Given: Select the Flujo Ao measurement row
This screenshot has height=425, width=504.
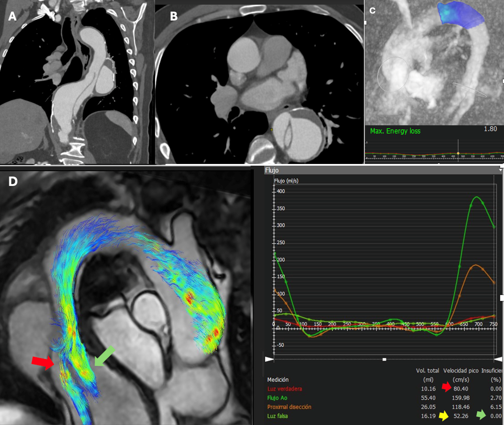Looking at the screenshot, I should tap(277, 398).
